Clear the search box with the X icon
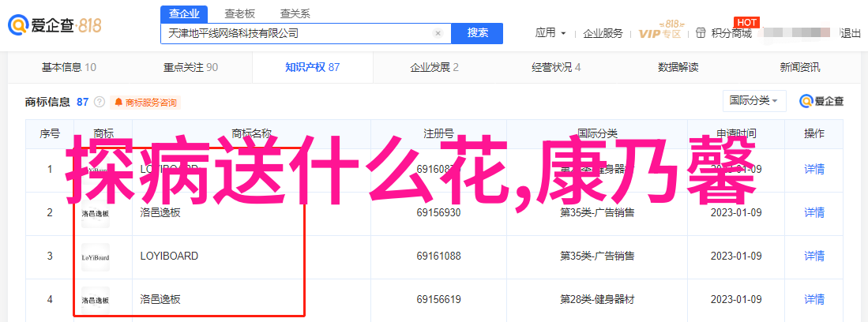 click(x=438, y=33)
